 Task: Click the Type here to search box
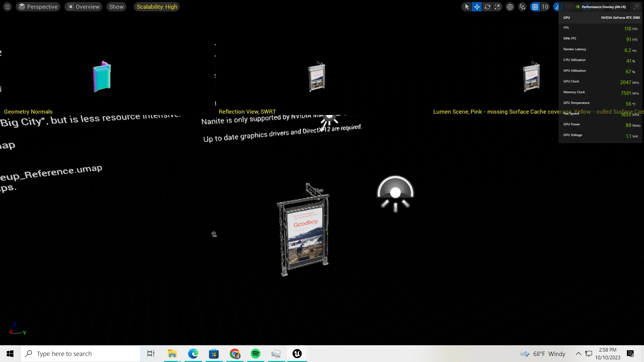pos(80,354)
